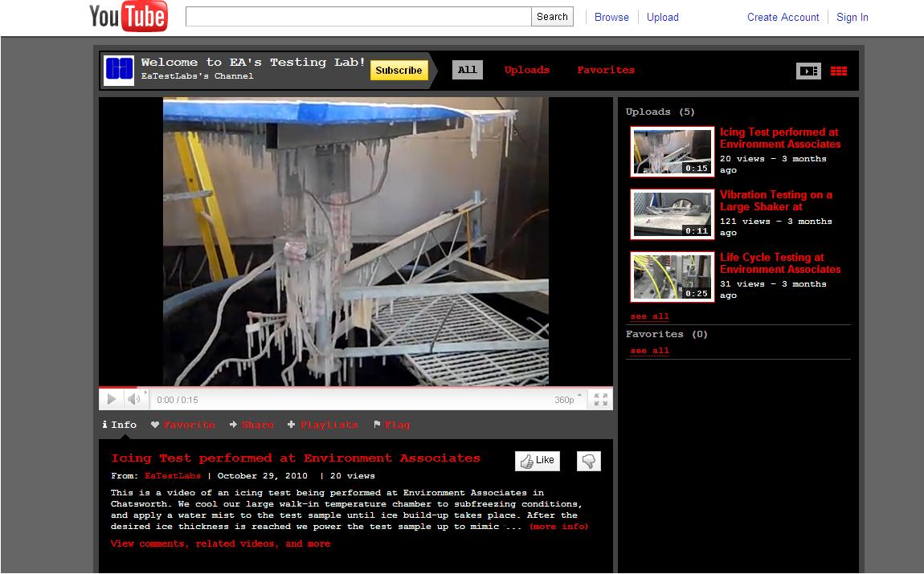Enter fullscreen mode on the player
Viewport: 924px width, 574px height.
click(600, 400)
